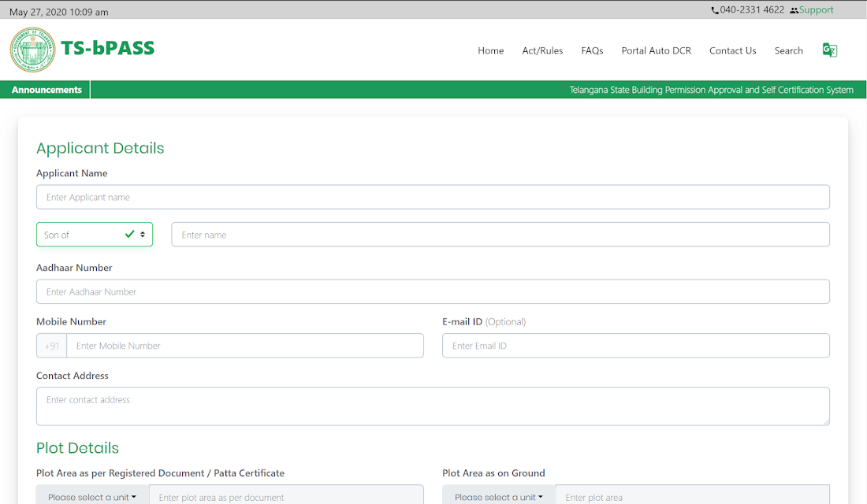The image size is (867, 504).
Task: Click the phone icon beside 040-2331 4622
Action: 715,10
